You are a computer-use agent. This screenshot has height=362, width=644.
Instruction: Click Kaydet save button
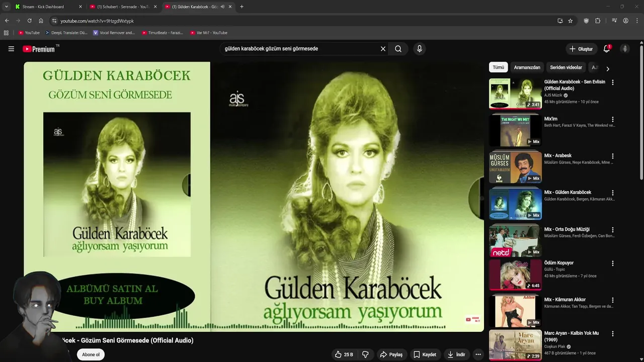click(x=425, y=354)
